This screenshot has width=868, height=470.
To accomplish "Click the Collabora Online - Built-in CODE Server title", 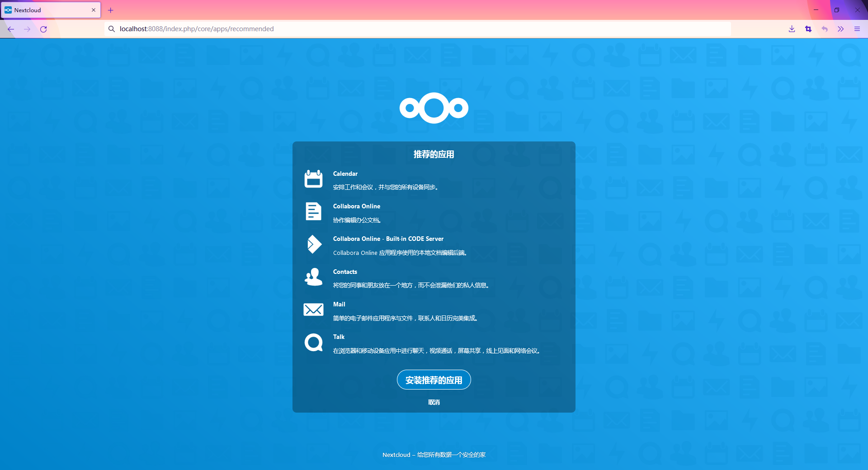I will (388, 239).
